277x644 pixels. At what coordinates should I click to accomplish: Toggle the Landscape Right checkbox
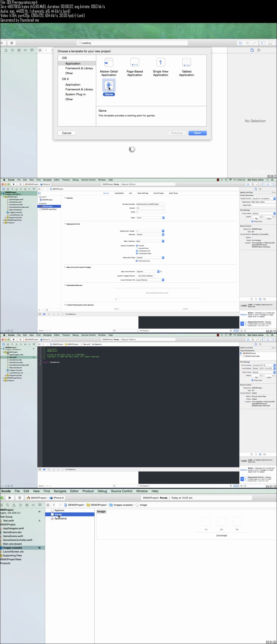coord(137,254)
